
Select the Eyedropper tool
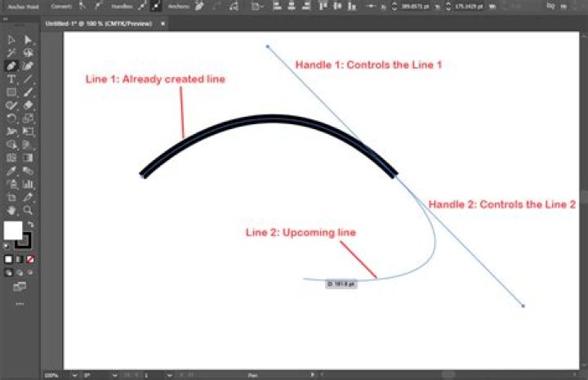click(11, 172)
